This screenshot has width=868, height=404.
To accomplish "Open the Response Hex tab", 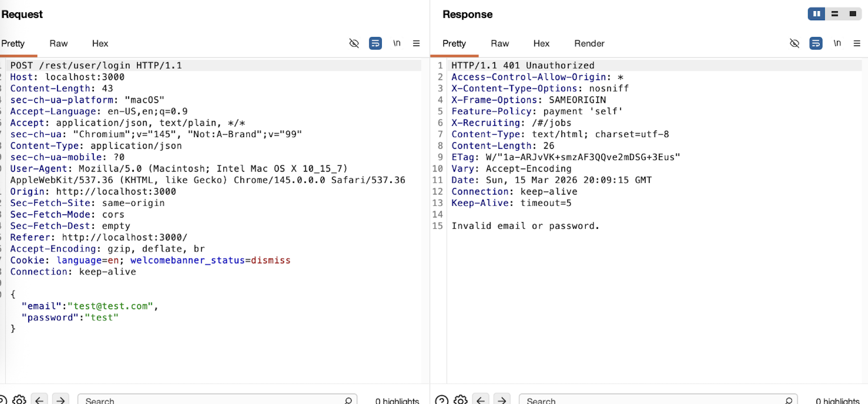I will coord(541,43).
